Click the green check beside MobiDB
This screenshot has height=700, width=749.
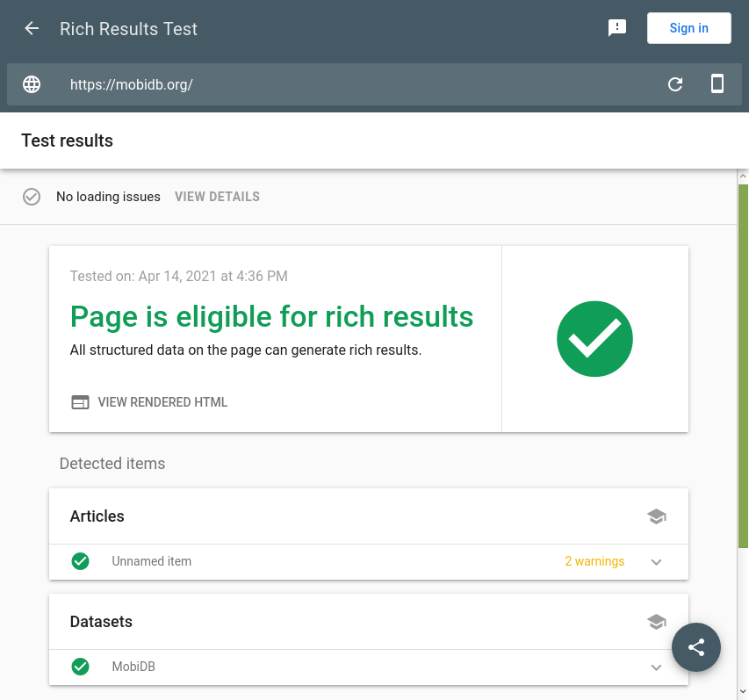tap(80, 667)
